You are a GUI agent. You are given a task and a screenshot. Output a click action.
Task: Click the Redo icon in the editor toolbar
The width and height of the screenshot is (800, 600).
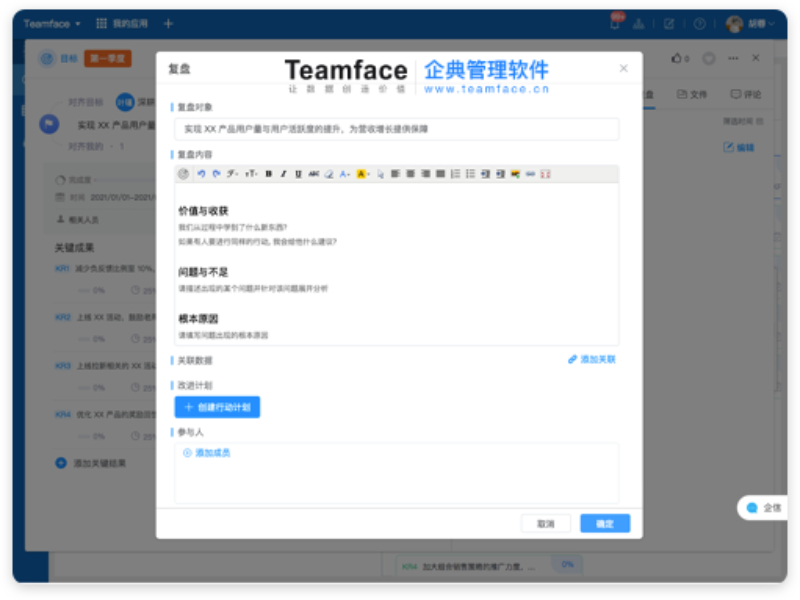pos(215,173)
